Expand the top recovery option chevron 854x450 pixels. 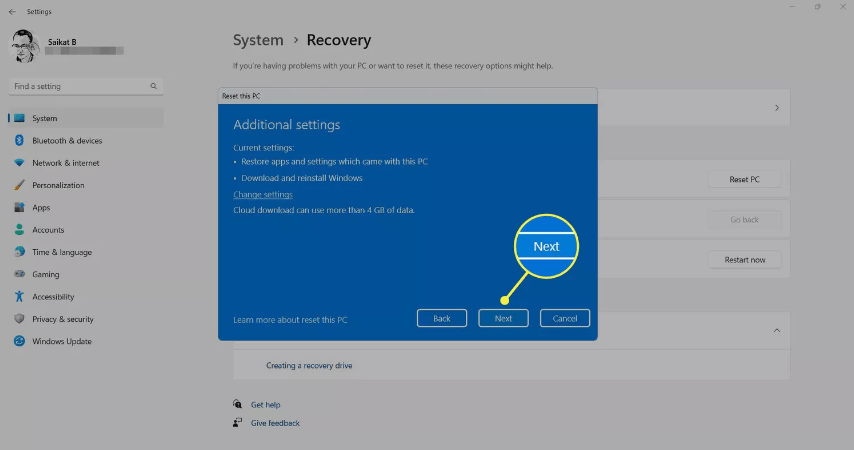pos(777,108)
